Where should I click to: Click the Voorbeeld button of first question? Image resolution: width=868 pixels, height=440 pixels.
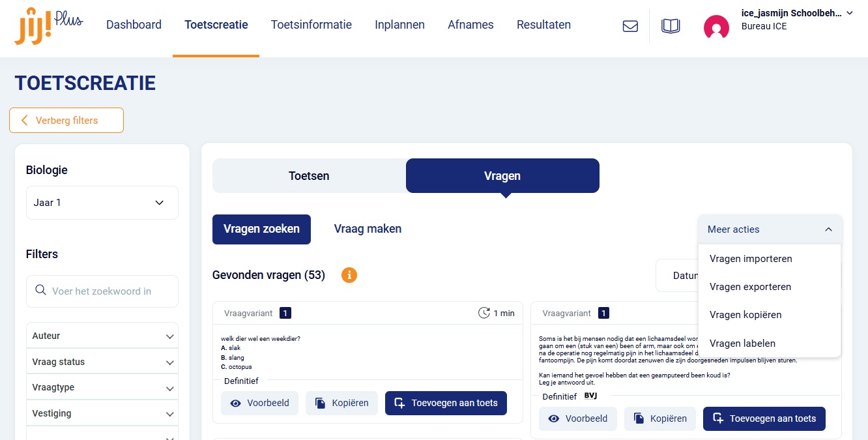259,403
